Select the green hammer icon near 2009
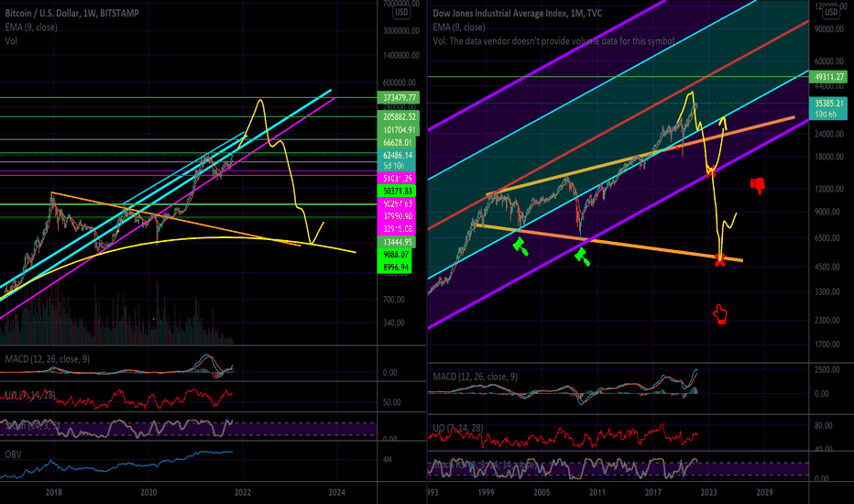The height and width of the screenshot is (504, 854). (582, 257)
